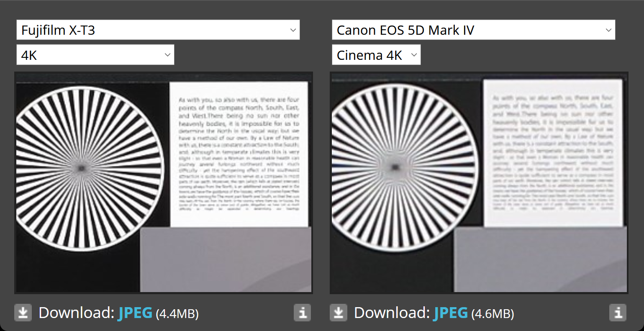644x331 pixels.
Task: Click the download arrow icon under Canon image
Action: pyautogui.click(x=339, y=313)
